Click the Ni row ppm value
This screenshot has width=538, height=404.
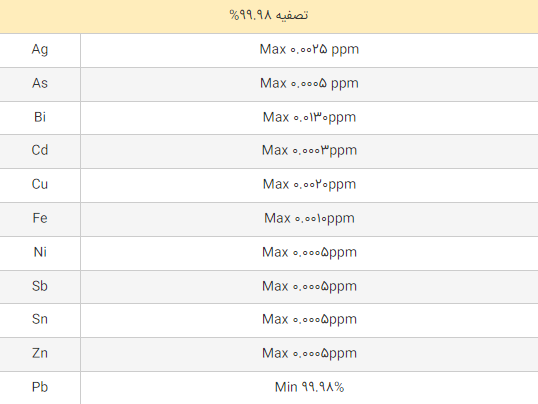coord(309,253)
